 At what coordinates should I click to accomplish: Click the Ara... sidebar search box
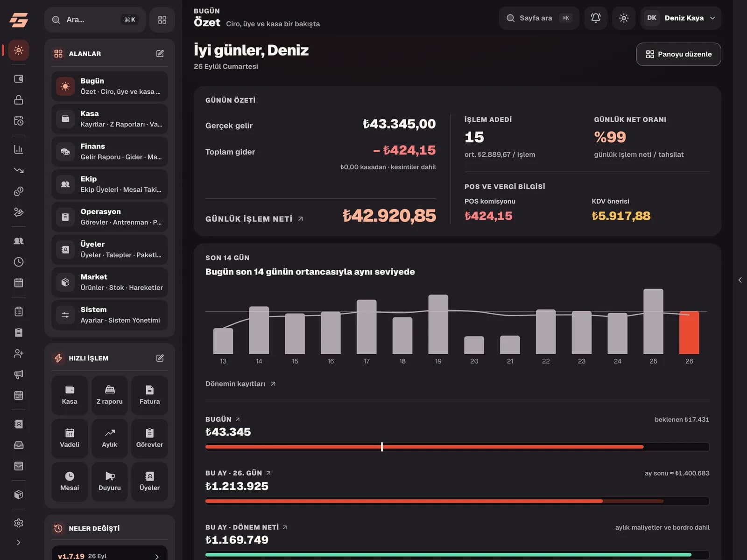[95, 20]
